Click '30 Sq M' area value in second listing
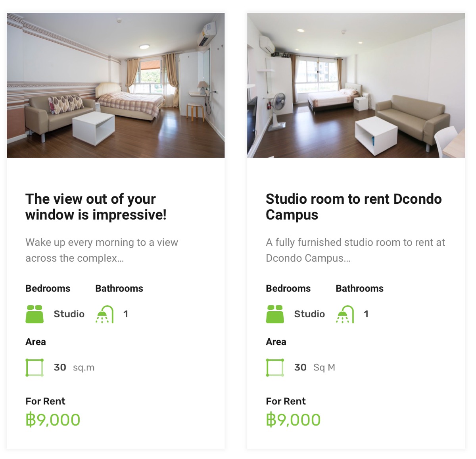Image resolution: width=476 pixels, height=459 pixels. pos(315,367)
